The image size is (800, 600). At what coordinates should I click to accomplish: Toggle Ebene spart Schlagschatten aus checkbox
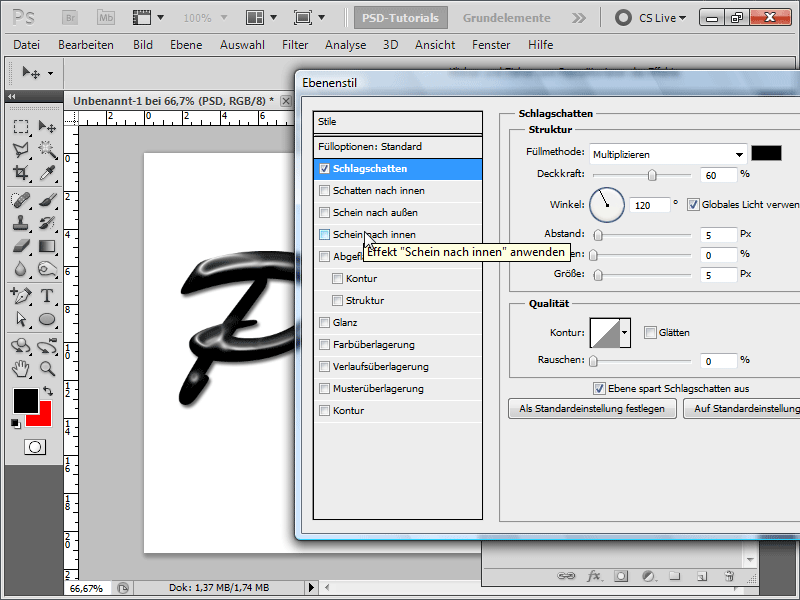599,389
